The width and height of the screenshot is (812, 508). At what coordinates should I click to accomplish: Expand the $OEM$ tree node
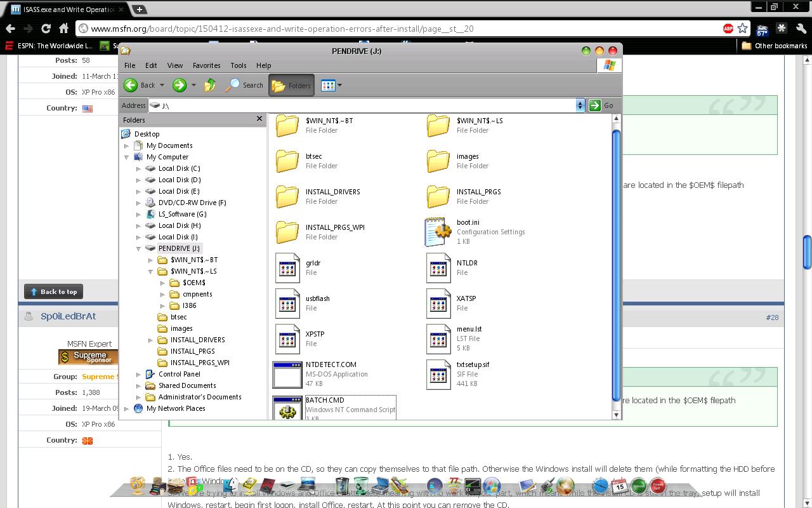[162, 283]
